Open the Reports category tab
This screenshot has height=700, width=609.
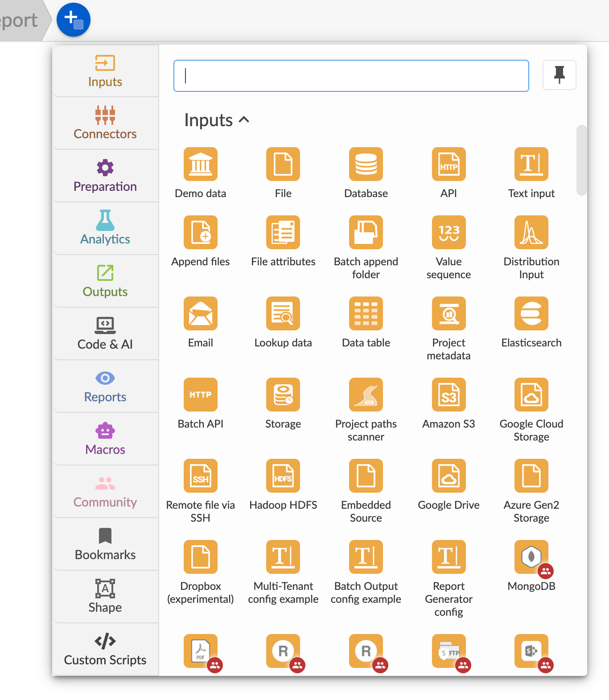pos(105,387)
